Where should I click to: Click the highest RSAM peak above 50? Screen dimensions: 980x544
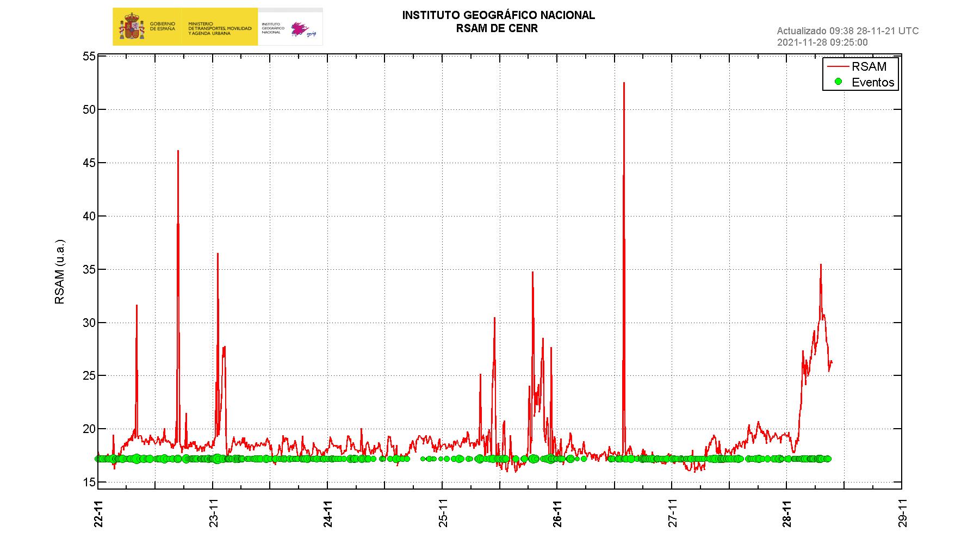point(624,84)
